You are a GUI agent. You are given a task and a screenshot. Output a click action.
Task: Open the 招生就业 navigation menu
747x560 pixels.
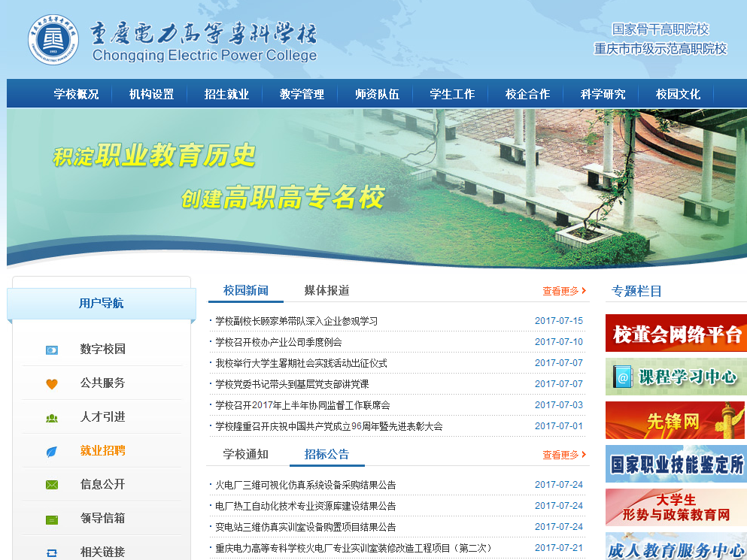(226, 94)
